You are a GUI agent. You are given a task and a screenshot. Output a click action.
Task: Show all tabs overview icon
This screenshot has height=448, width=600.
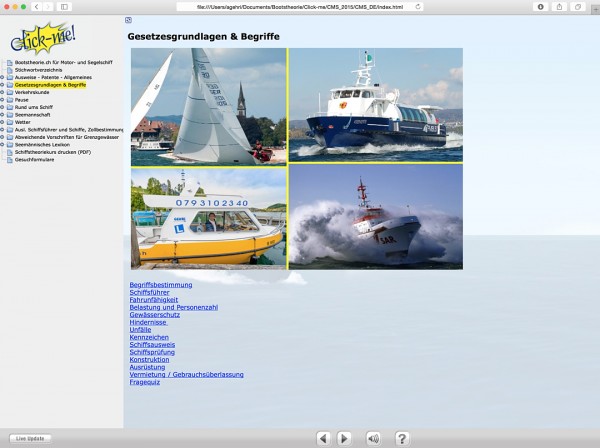tap(578, 7)
